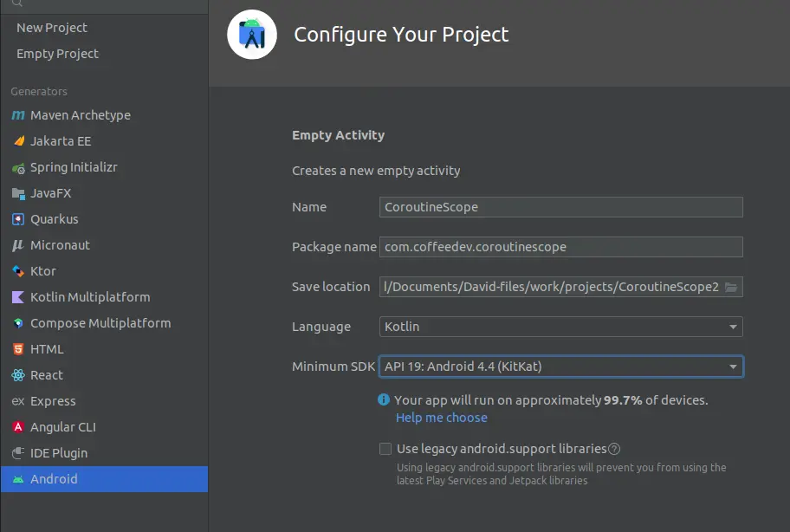
Task: Select the Ktor list row
Action: click(x=104, y=271)
